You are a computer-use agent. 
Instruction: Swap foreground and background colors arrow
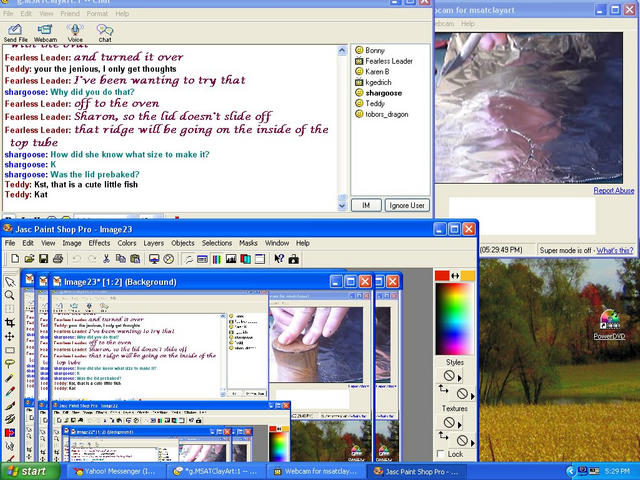[x=455, y=276]
